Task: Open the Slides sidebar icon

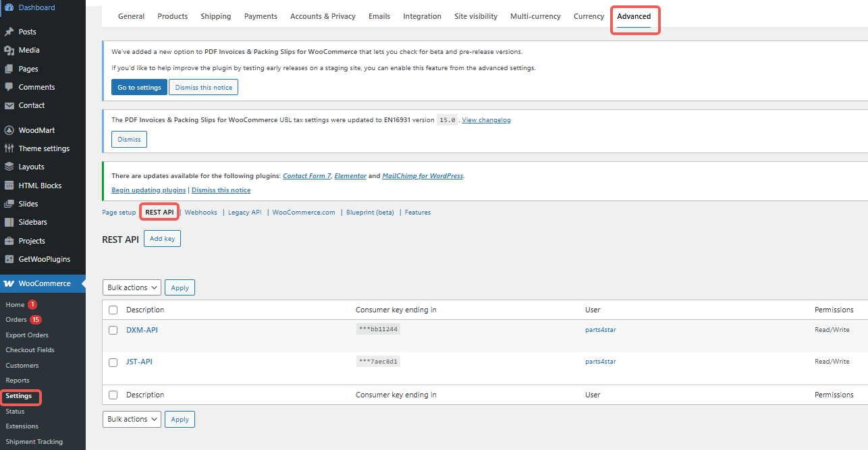Action: [9, 203]
